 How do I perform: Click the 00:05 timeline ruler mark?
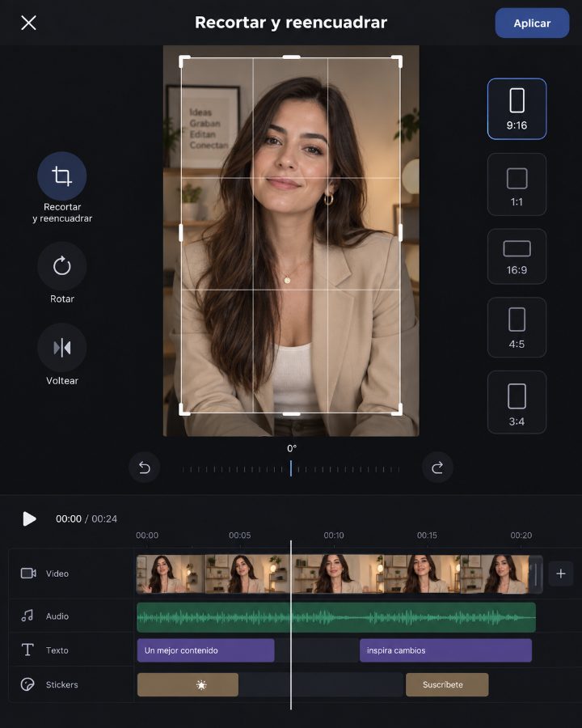[240, 535]
